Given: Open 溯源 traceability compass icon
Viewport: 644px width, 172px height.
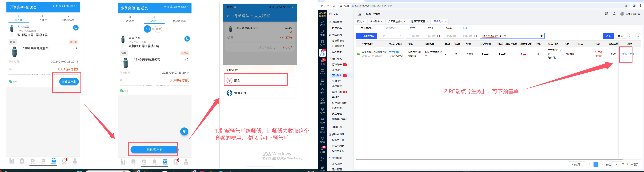Looking at the screenshot, I should coord(323,101).
